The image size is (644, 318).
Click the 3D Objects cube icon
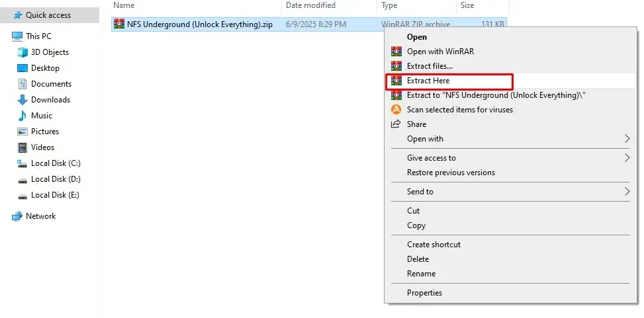pos(23,52)
